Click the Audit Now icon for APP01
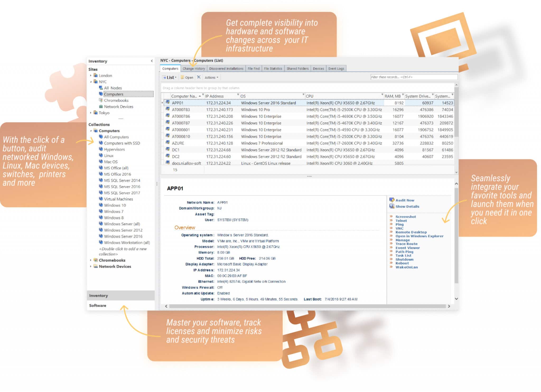 (x=392, y=200)
